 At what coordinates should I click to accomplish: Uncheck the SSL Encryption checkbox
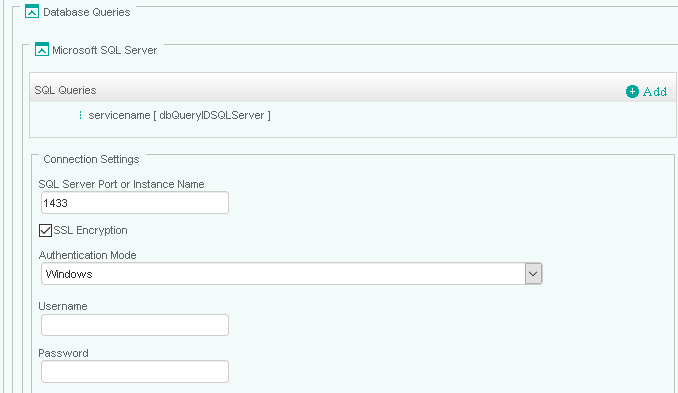coord(45,230)
